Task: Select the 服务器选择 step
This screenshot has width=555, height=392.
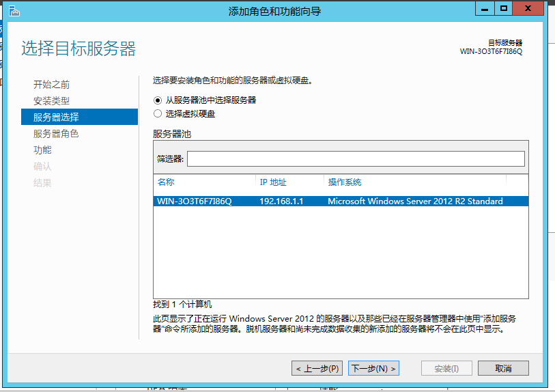Action: point(79,117)
